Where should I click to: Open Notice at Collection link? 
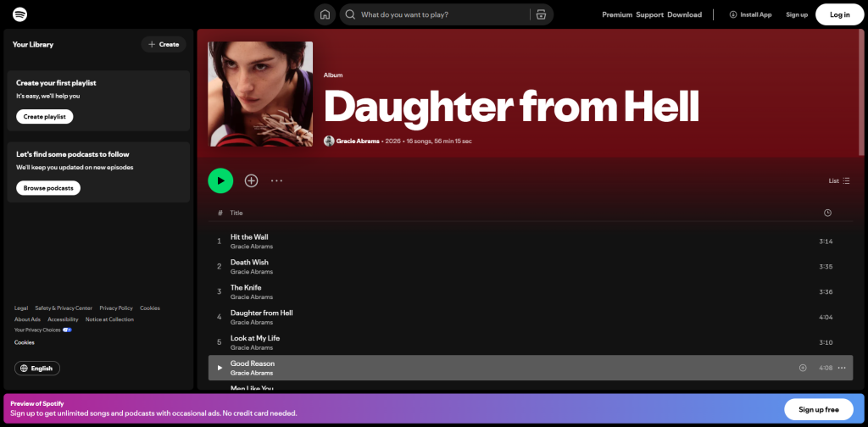(x=109, y=319)
